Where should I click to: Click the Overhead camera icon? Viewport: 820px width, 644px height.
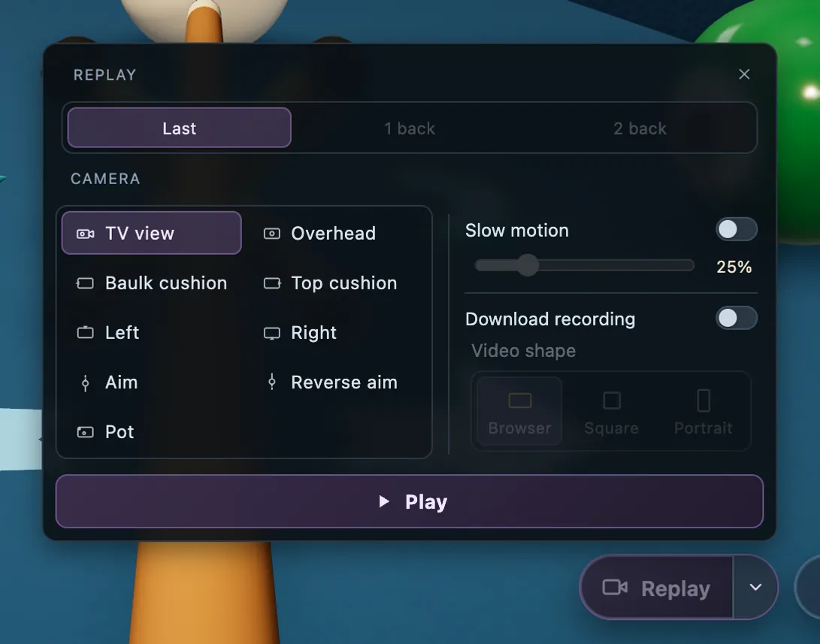coord(272,234)
